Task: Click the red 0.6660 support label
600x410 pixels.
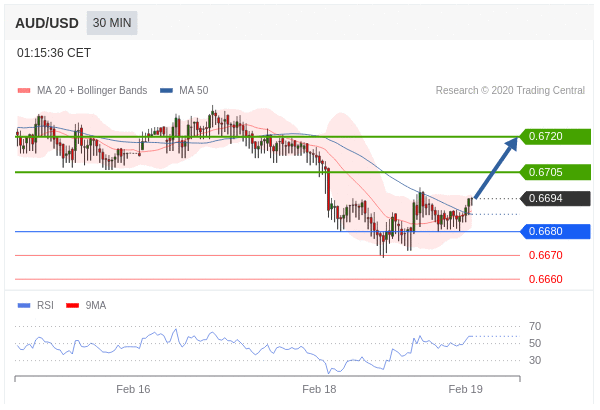Action: point(546,279)
